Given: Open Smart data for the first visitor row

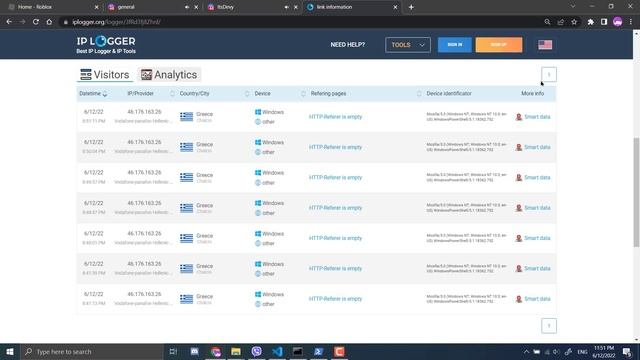Looking at the screenshot, I should pyautogui.click(x=533, y=117).
